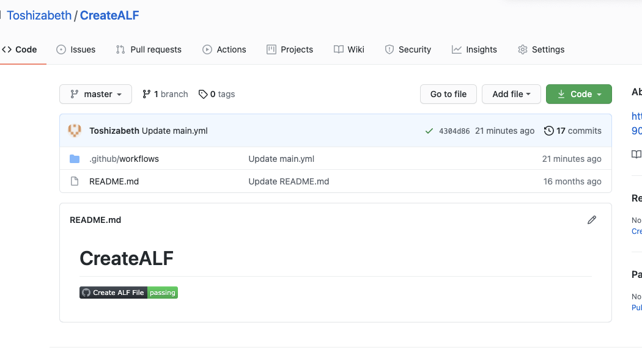Click the README.md panel header

point(95,220)
